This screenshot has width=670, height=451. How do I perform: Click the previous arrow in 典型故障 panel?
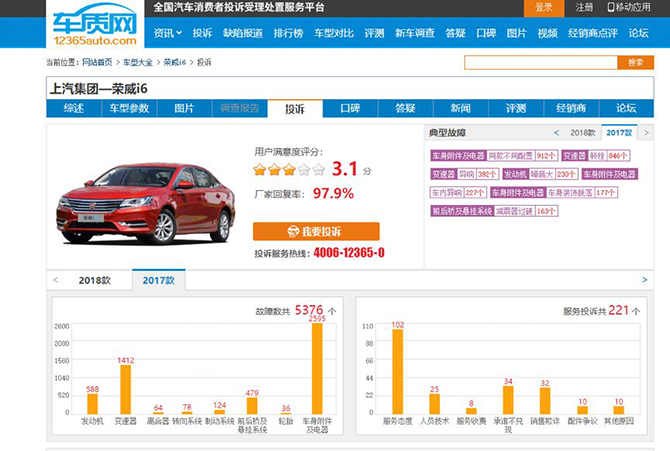556,133
